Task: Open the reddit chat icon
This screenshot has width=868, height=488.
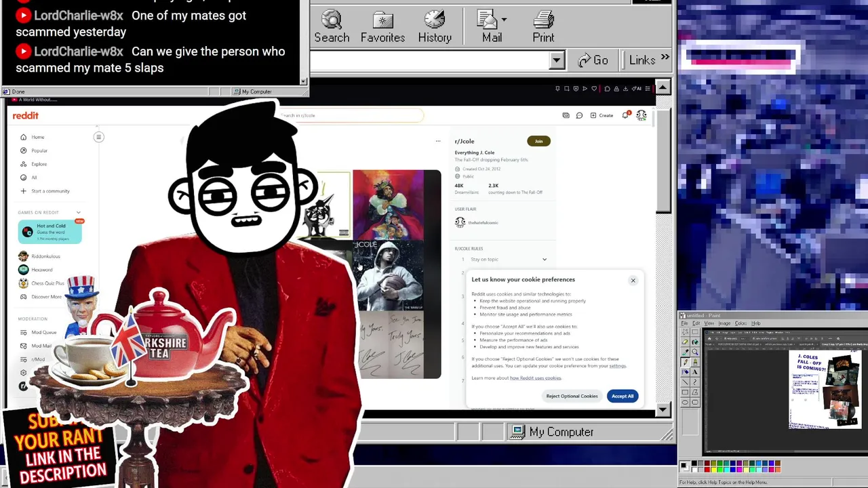Action: point(579,115)
